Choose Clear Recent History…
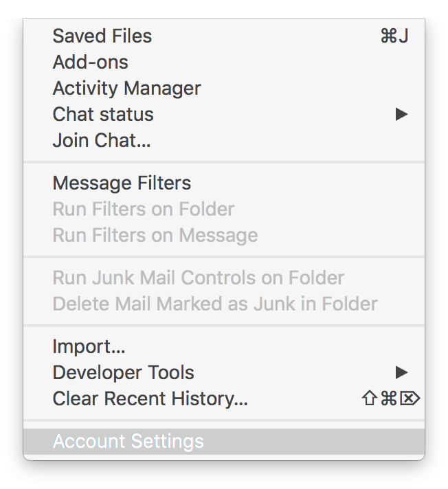Screen dimensions: 448x489 [224, 398]
